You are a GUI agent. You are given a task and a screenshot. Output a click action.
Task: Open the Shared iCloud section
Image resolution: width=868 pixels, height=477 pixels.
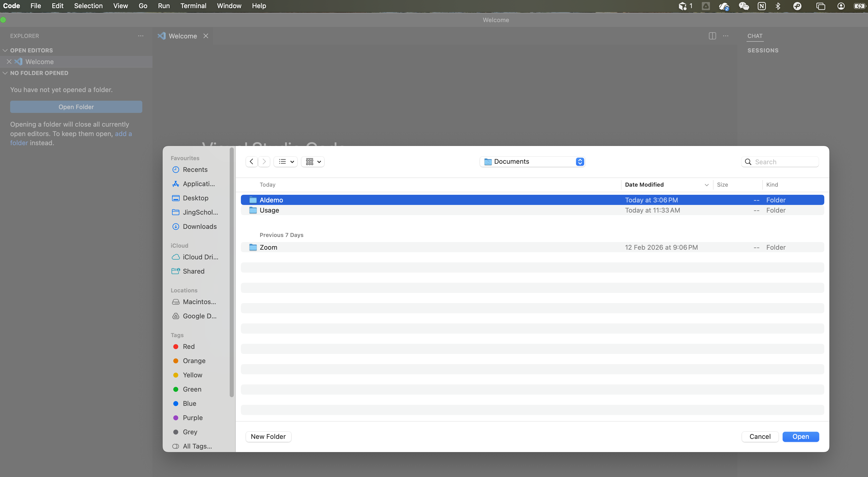click(x=194, y=271)
